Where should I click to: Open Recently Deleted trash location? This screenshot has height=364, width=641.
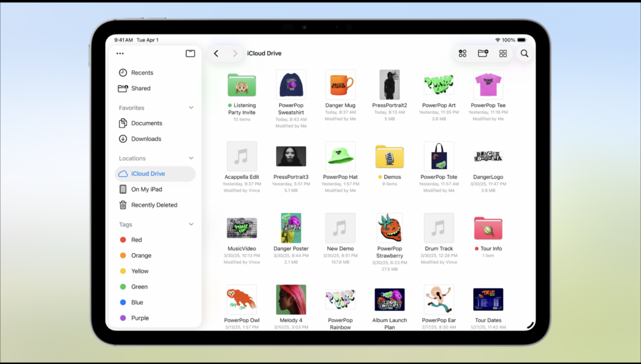tap(154, 205)
